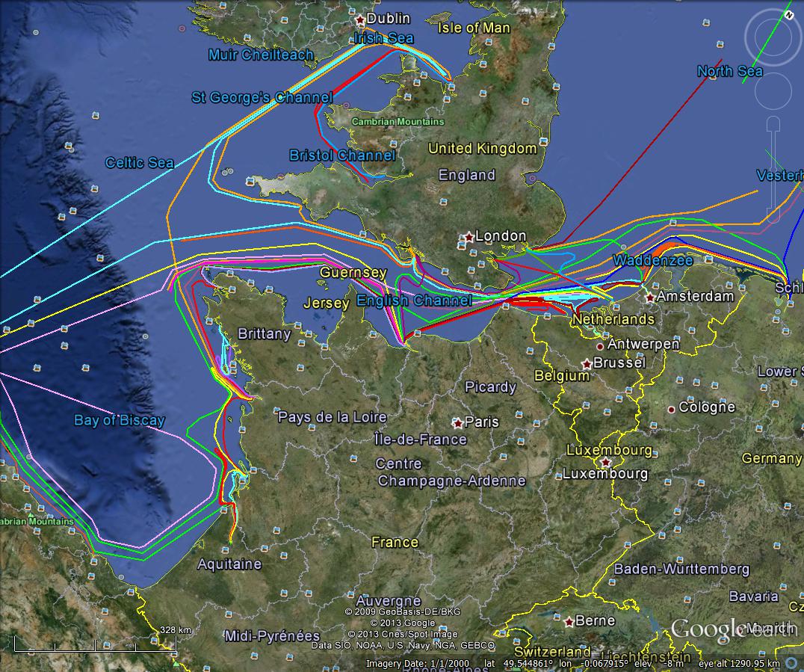Viewport: 804px width, 672px height.
Task: Select the English Channel water label
Action: coord(414,300)
